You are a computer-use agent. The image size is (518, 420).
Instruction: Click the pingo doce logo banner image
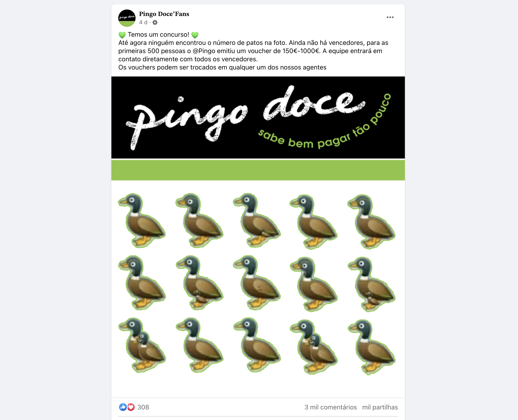(258, 118)
